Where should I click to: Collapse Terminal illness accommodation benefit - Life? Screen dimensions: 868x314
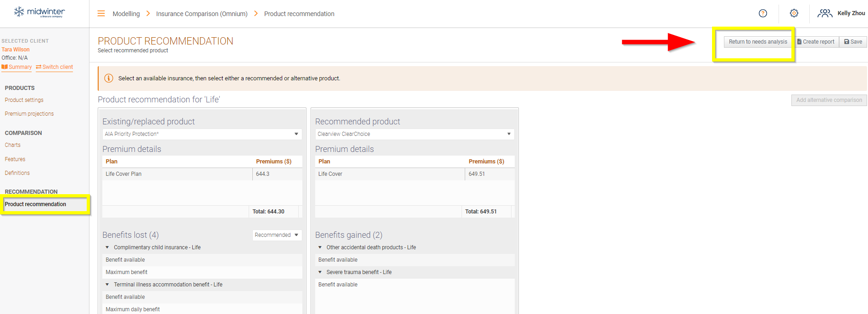[x=107, y=285]
